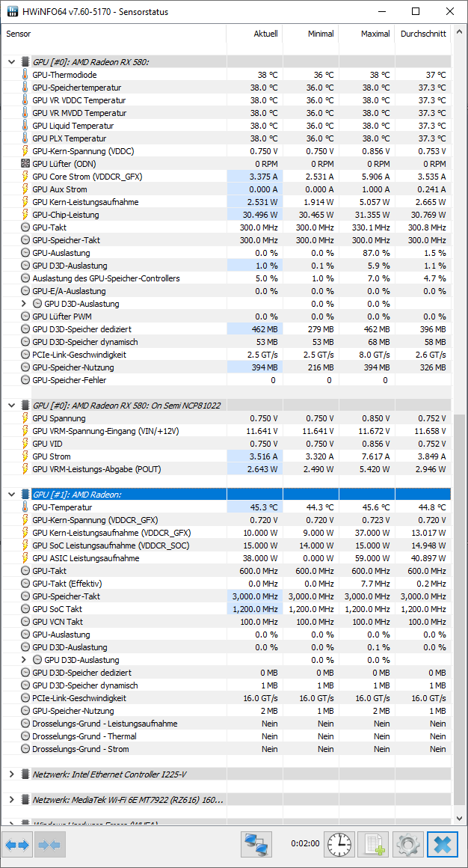Click GPU Strom 3.516 A current value
The width and height of the screenshot is (468, 868).
pos(264,456)
